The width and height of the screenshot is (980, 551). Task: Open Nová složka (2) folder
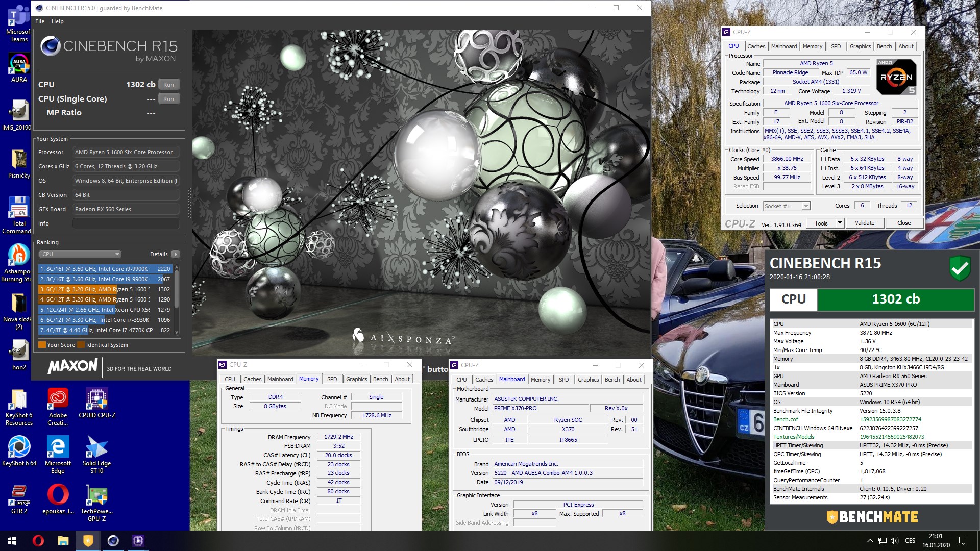point(18,311)
